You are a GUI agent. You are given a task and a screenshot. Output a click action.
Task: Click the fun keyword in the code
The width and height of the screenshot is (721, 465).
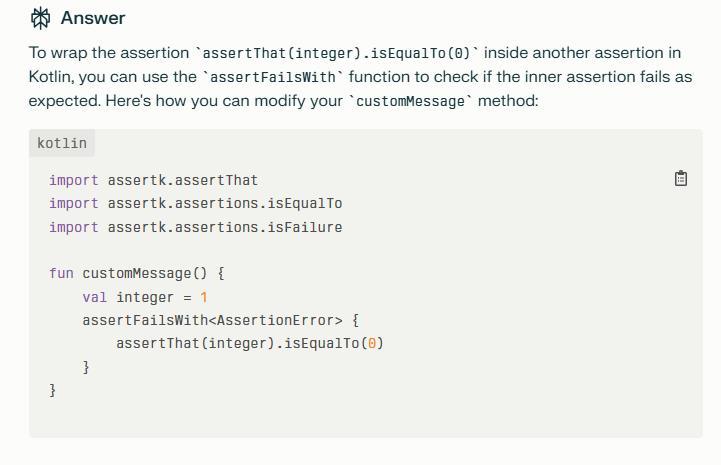[61, 273]
